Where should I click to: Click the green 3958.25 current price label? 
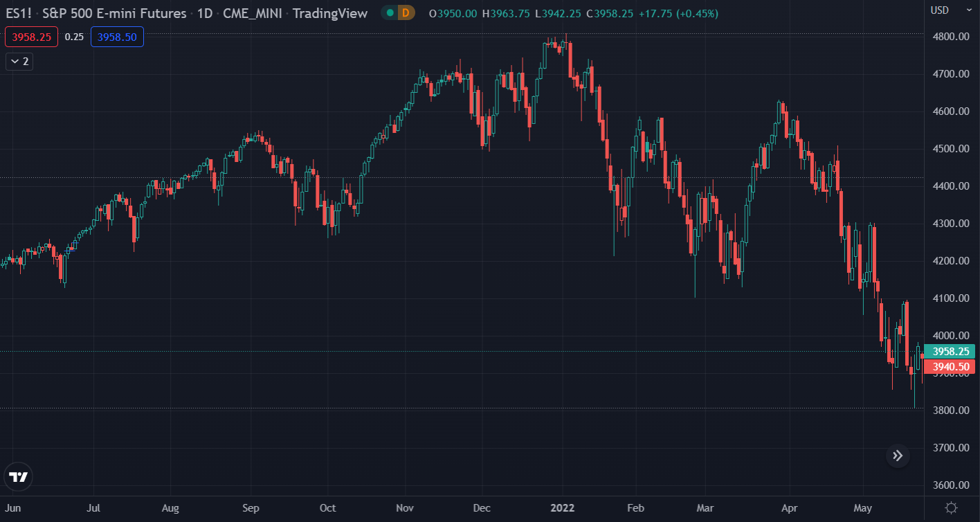point(950,352)
